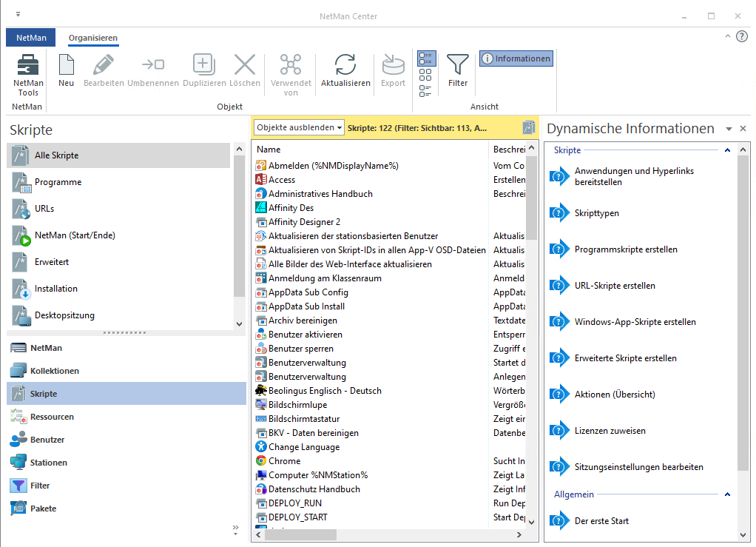
Task: Collapse the Skripte section in Dynamische Informationen
Action: coord(727,150)
